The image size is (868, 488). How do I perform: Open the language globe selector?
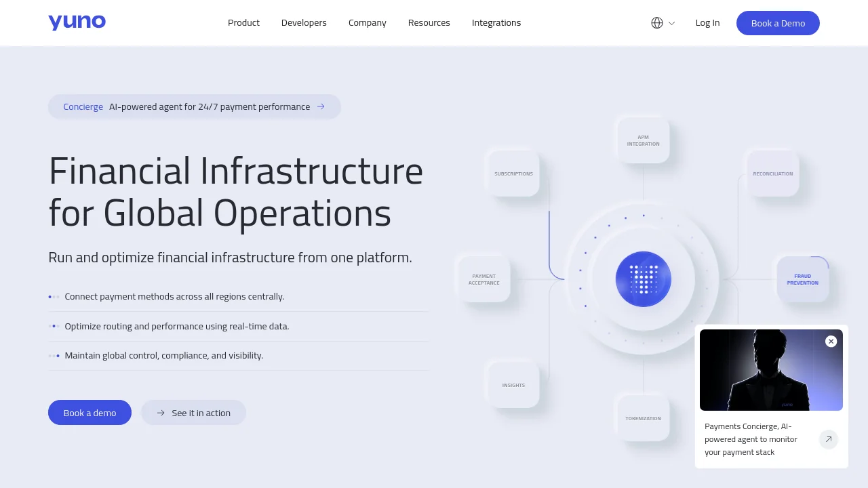tap(663, 23)
